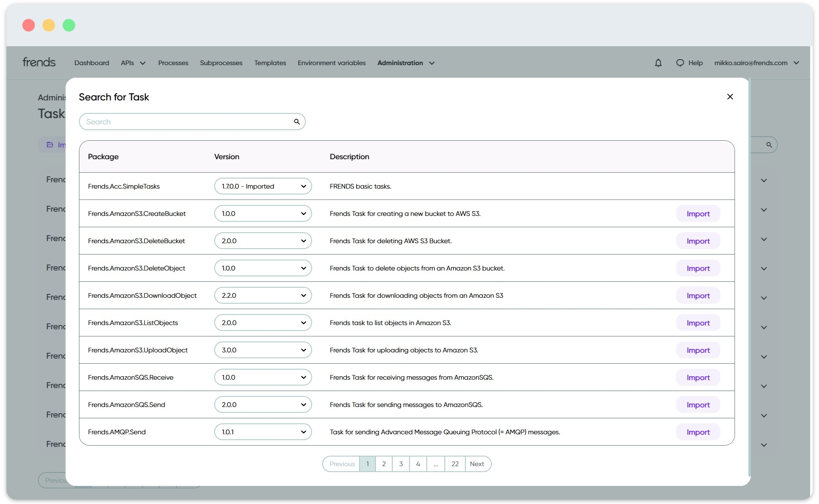
Task: Click the background page search magnifier icon
Action: pyautogui.click(x=769, y=145)
